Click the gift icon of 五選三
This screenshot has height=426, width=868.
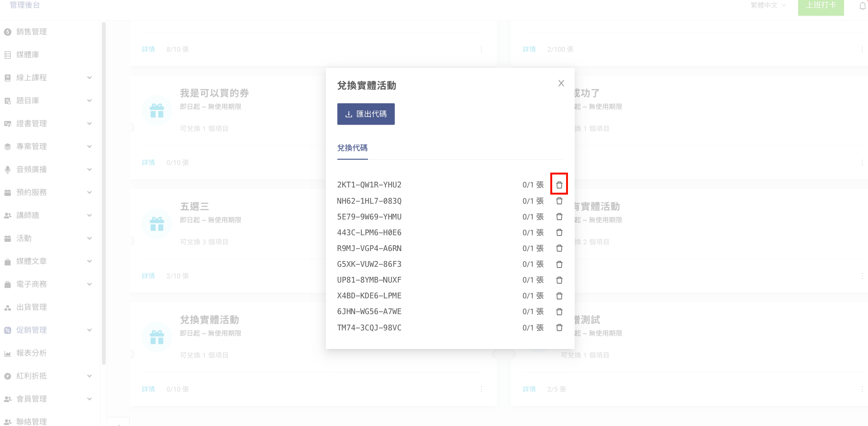pyautogui.click(x=157, y=224)
